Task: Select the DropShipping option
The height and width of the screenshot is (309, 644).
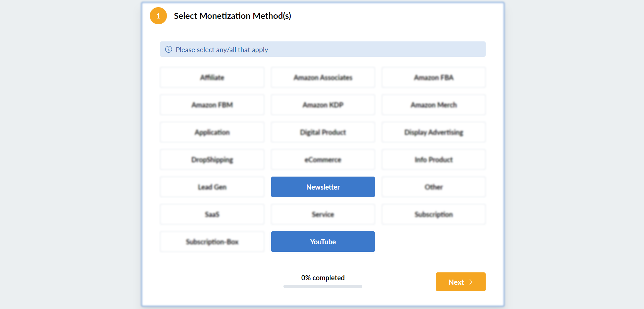Action: click(x=212, y=159)
